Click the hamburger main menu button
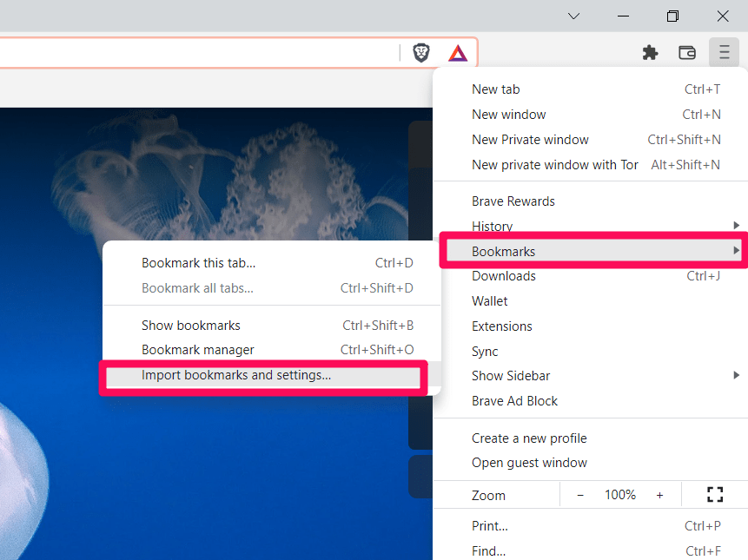The image size is (748, 560). 725,52
